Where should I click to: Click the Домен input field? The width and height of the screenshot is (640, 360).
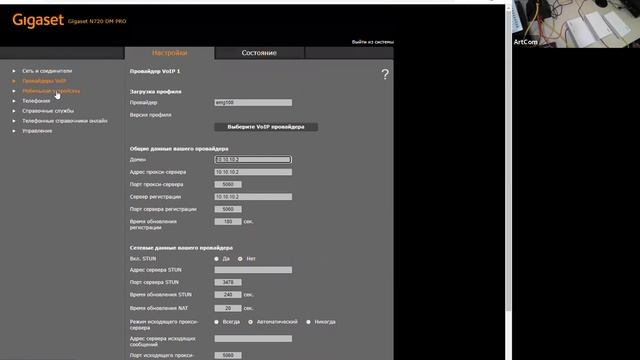click(253, 160)
